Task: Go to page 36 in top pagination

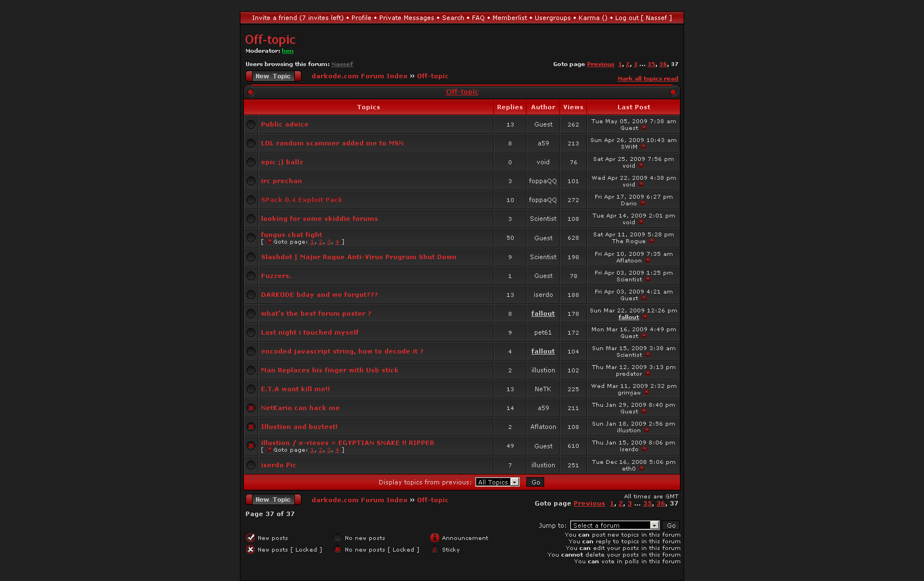Action: pos(662,64)
